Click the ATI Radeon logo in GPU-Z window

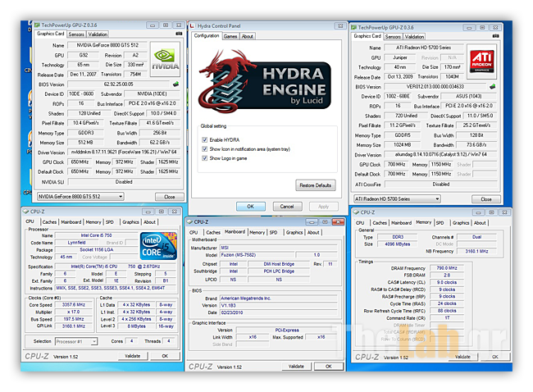481,62
